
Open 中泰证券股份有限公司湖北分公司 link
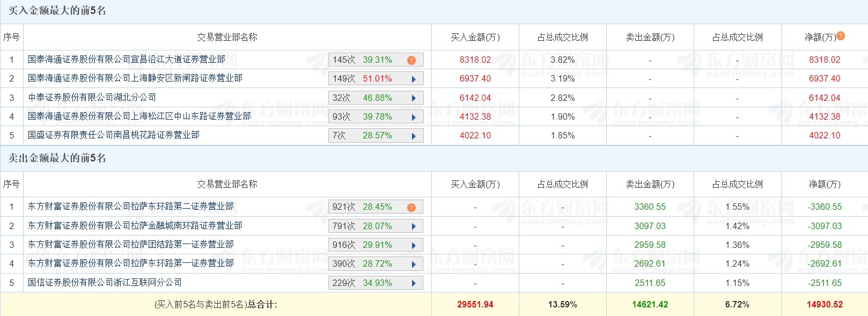(x=92, y=98)
